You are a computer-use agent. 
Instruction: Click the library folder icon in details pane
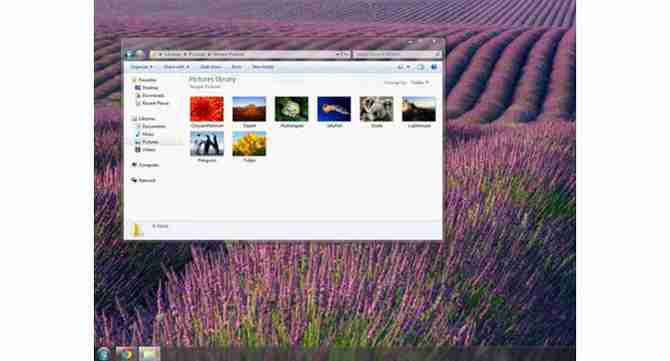pos(137,230)
